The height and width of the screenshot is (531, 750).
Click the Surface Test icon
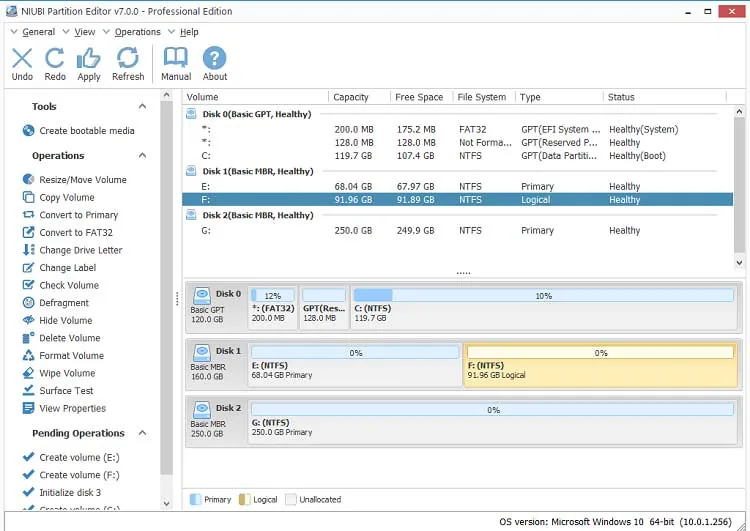[28, 390]
